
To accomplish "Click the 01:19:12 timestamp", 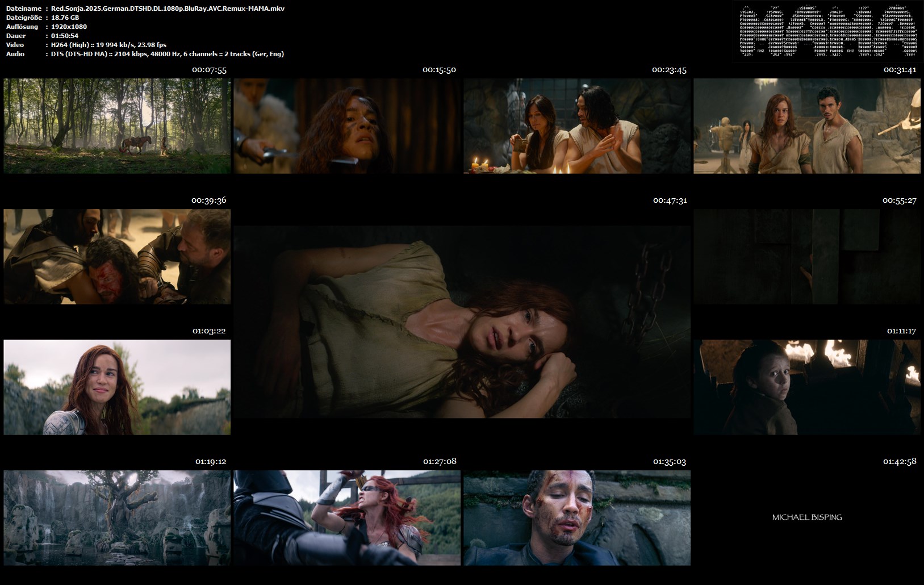I will tap(211, 462).
